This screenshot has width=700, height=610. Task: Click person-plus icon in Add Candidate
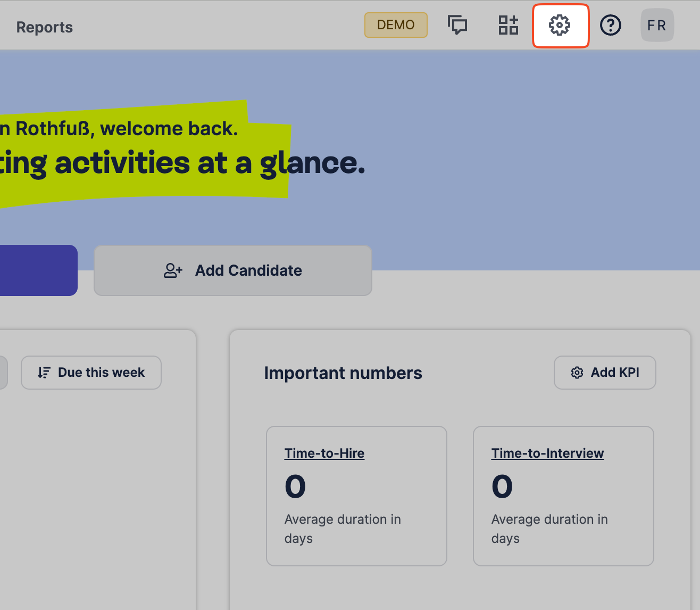point(173,270)
